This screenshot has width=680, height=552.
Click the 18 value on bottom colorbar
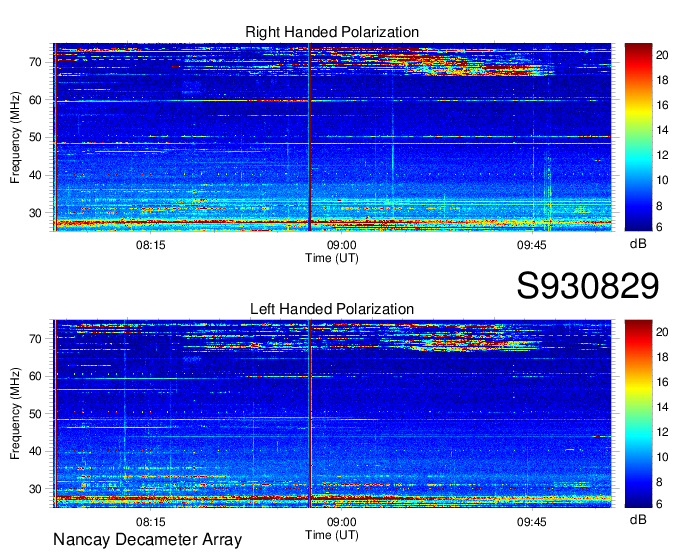pyautogui.click(x=662, y=357)
